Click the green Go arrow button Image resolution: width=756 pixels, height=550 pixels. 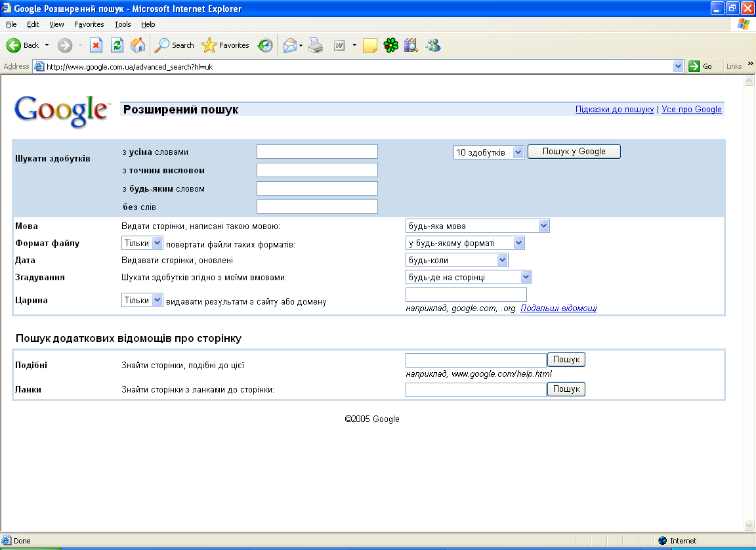(694, 66)
